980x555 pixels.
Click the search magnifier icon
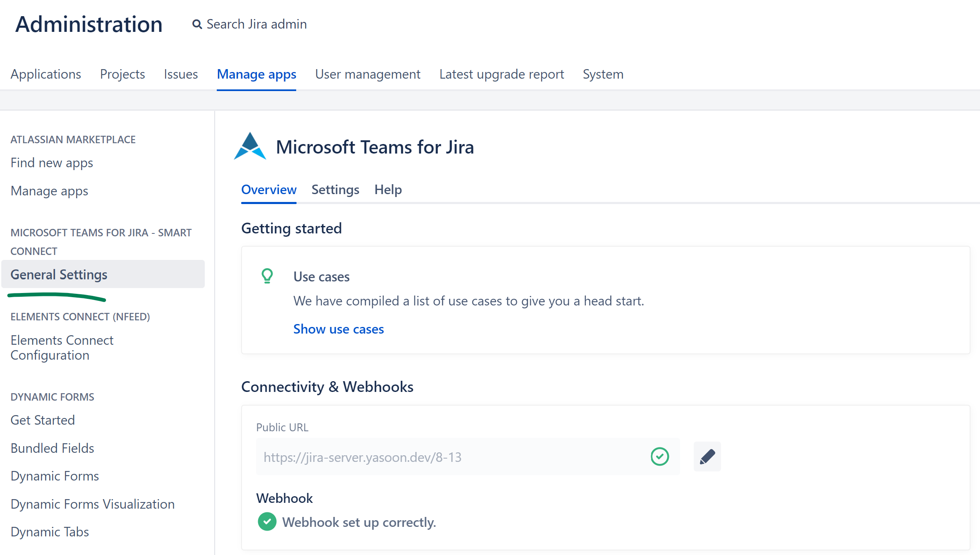[197, 24]
